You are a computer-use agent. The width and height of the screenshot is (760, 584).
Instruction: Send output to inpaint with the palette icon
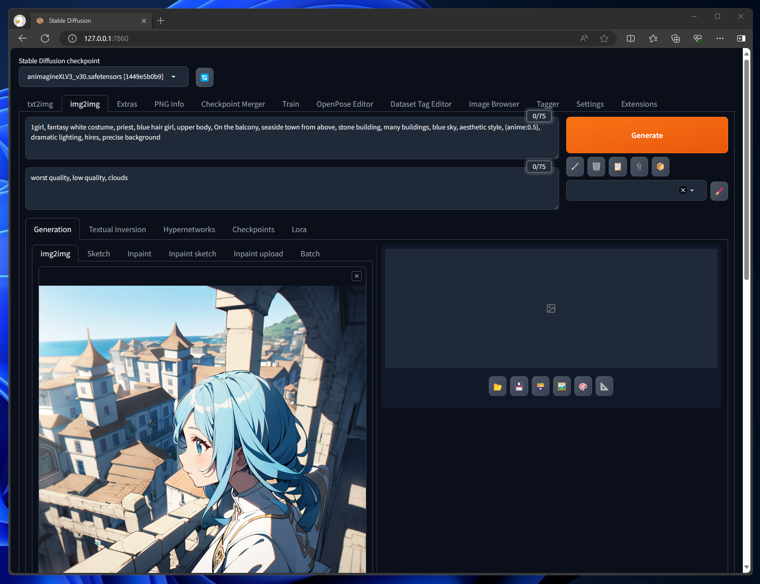[583, 387]
